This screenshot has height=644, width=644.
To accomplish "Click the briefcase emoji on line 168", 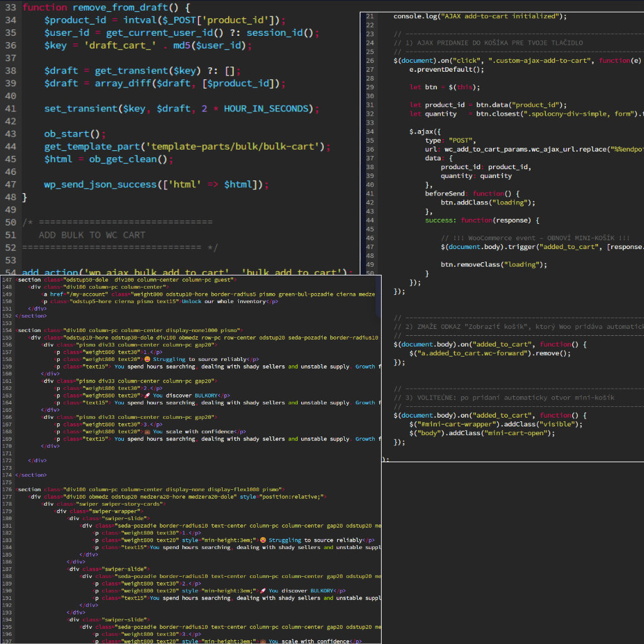I will [x=146, y=432].
